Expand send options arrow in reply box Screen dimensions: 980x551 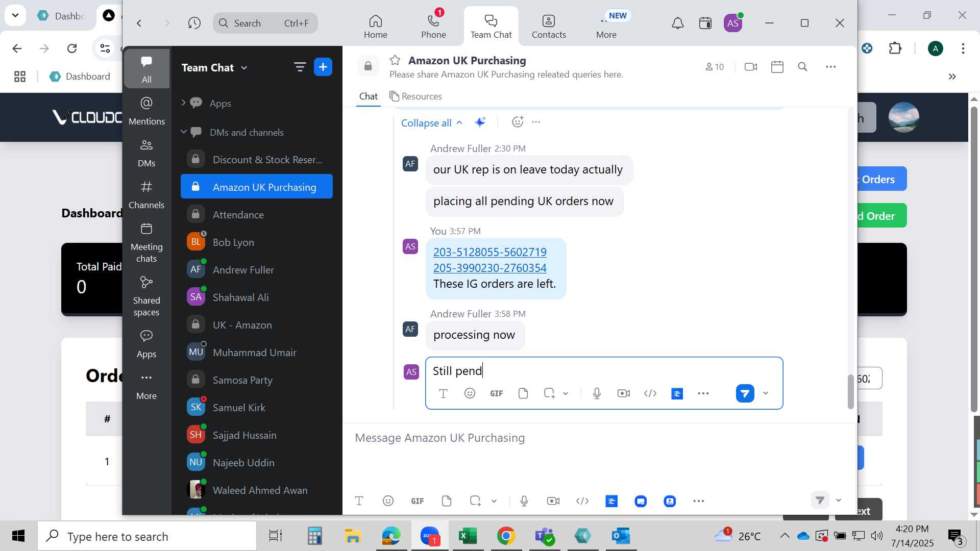(766, 393)
